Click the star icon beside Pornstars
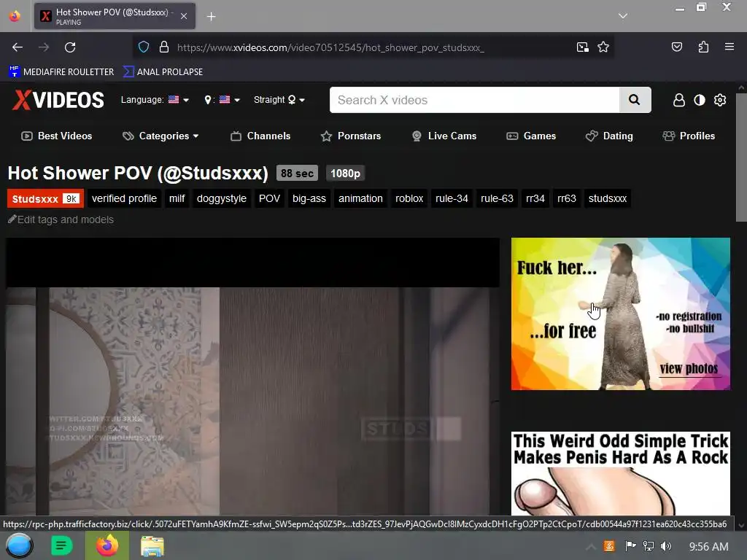The image size is (747, 560). (326, 136)
